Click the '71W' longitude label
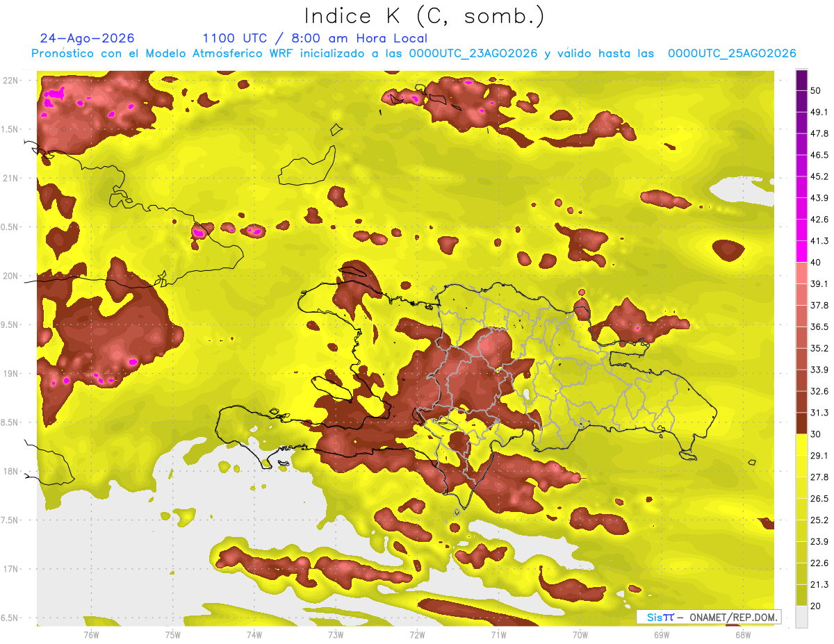This screenshot has width=834, height=644. [x=498, y=634]
